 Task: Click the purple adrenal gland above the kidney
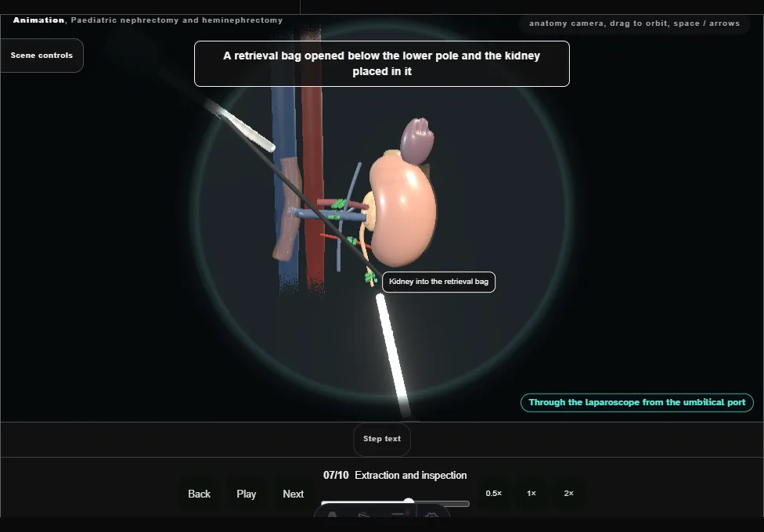(417, 140)
